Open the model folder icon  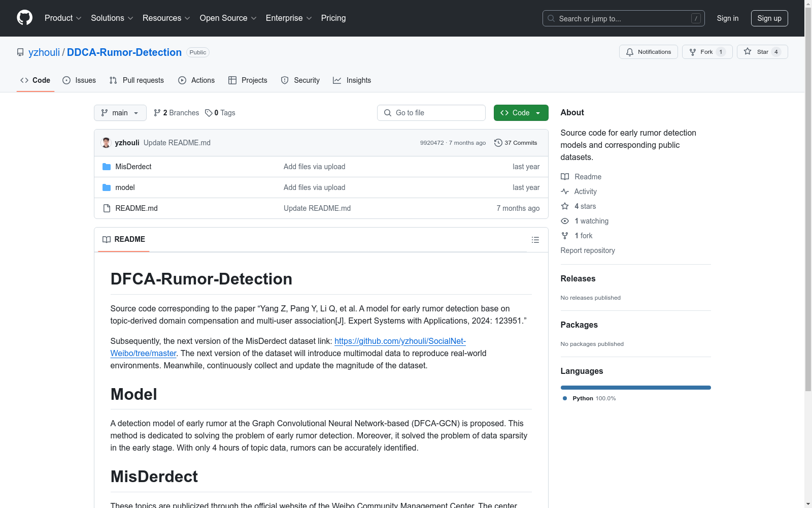[107, 187]
